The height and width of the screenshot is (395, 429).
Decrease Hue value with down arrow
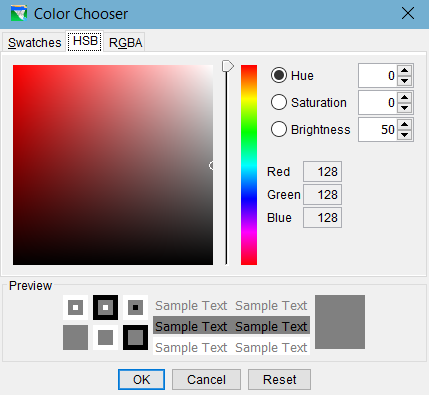(405, 81)
